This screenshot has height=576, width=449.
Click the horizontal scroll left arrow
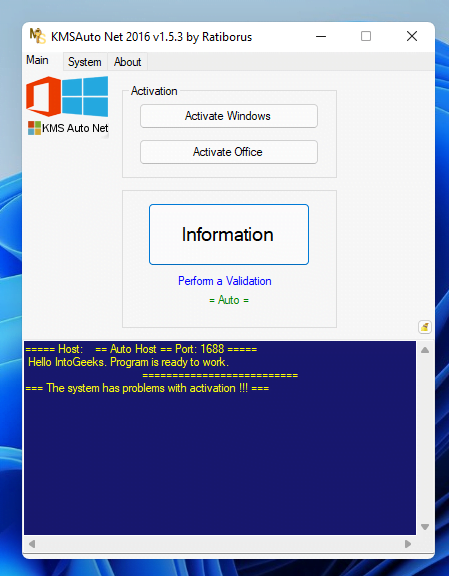click(32, 544)
